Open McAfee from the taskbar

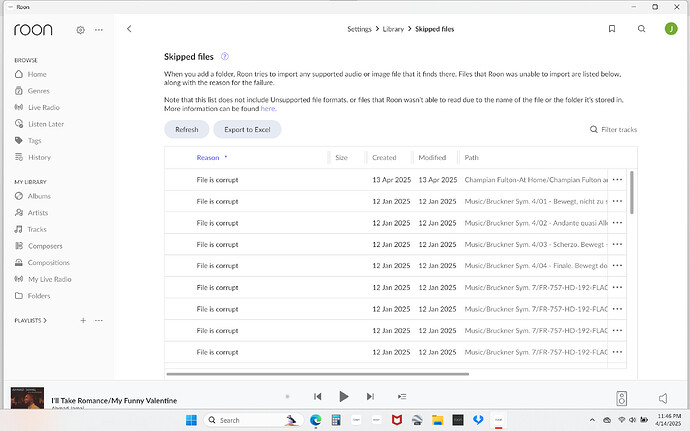point(396,420)
